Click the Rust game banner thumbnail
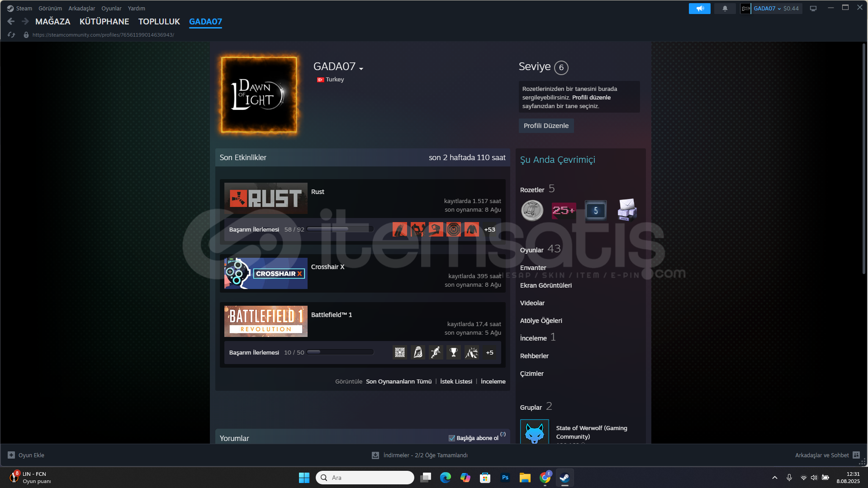This screenshot has height=488, width=868. click(266, 198)
